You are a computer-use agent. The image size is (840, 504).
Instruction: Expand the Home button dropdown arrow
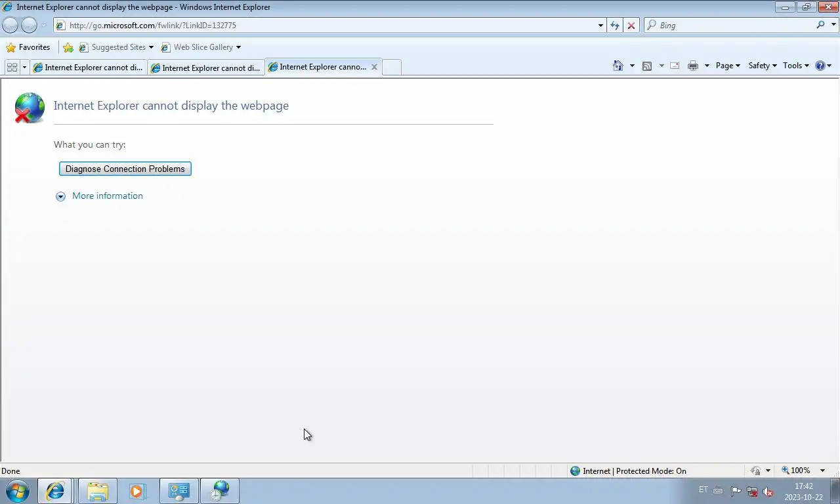[632, 66]
